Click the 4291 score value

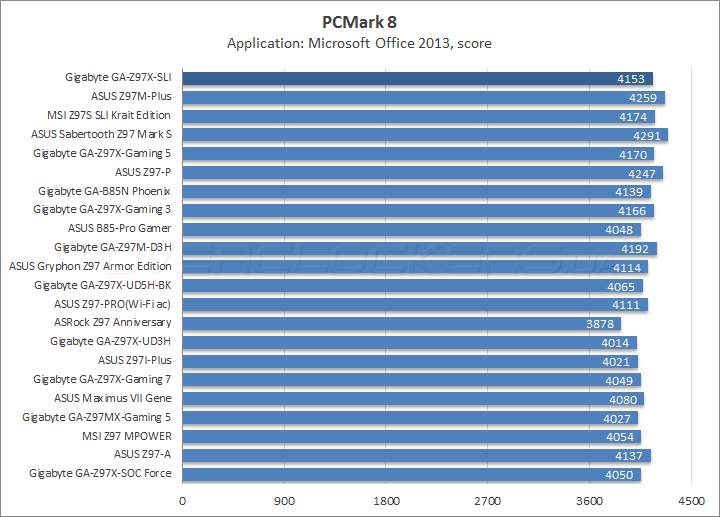point(647,136)
